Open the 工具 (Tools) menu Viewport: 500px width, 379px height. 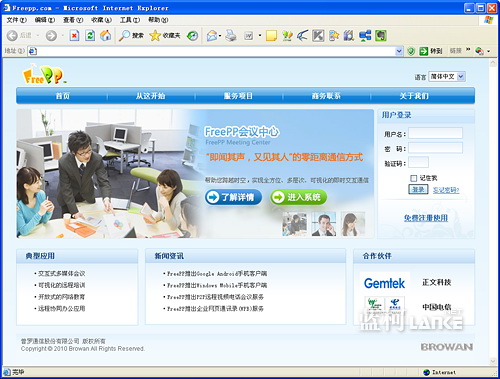130,20
